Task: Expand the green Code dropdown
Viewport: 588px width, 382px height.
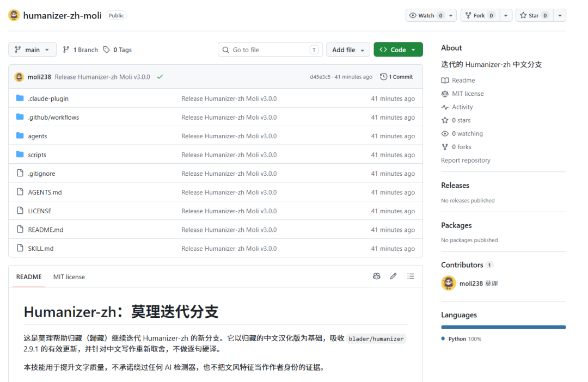Action: coord(398,50)
